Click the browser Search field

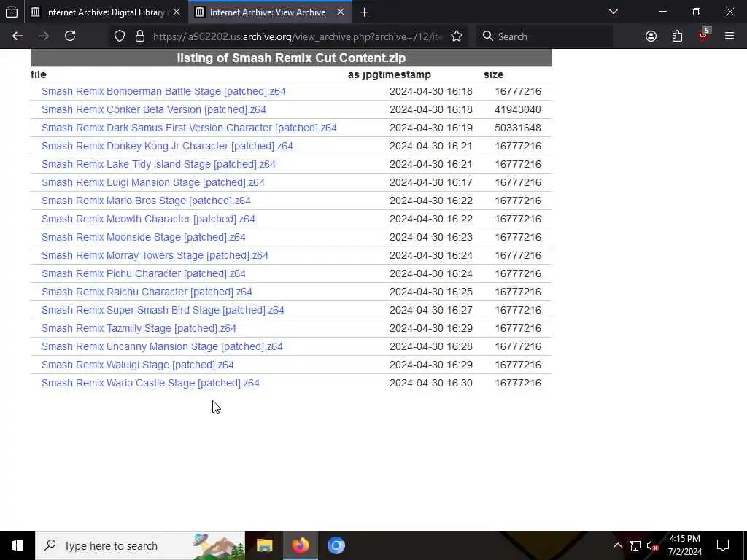544,36
